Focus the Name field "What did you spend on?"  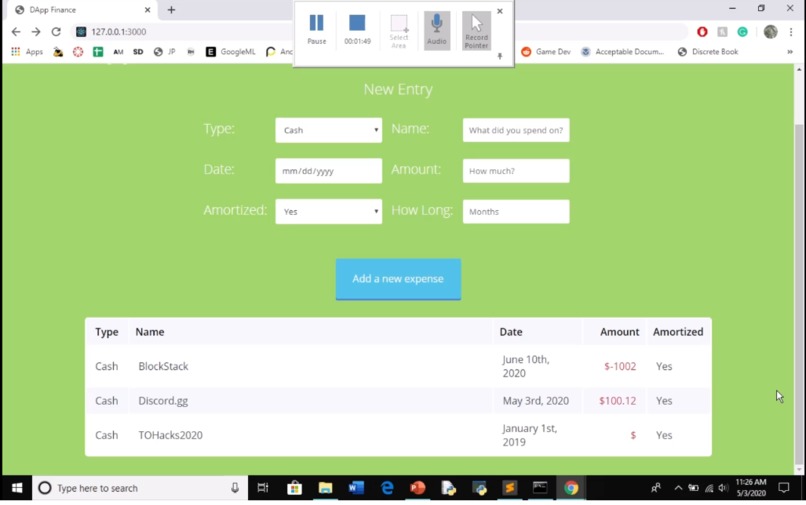coord(516,130)
